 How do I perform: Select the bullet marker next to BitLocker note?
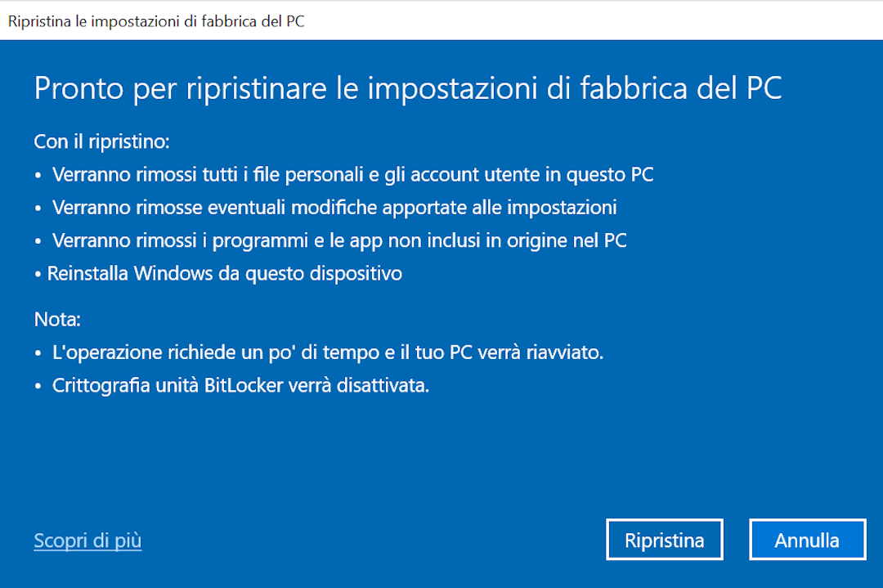pyautogui.click(x=38, y=384)
